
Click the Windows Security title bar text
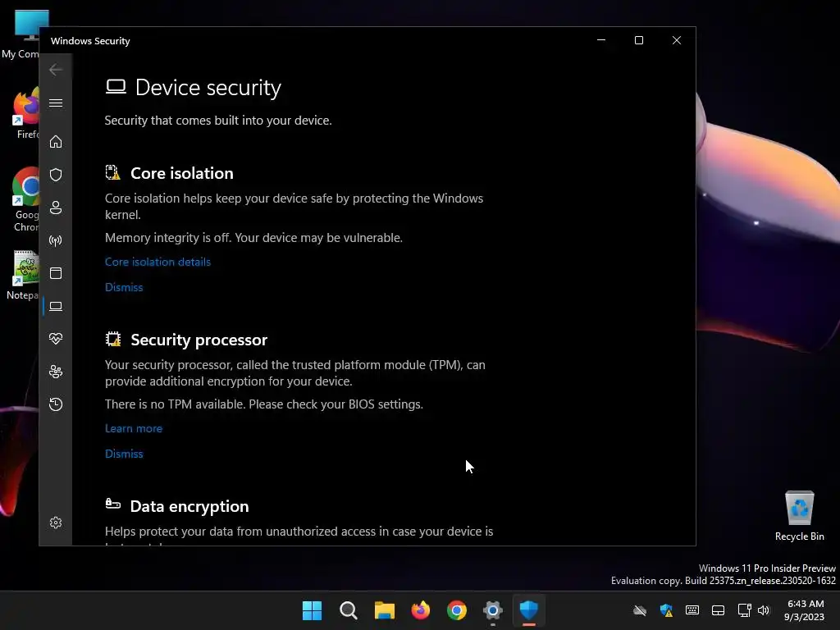(x=90, y=41)
